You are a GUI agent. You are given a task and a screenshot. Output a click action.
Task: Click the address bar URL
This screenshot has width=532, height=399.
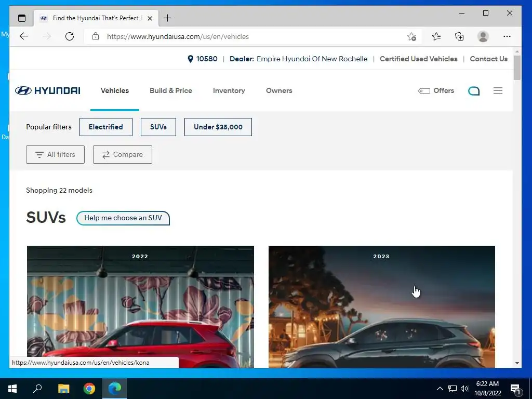178,37
